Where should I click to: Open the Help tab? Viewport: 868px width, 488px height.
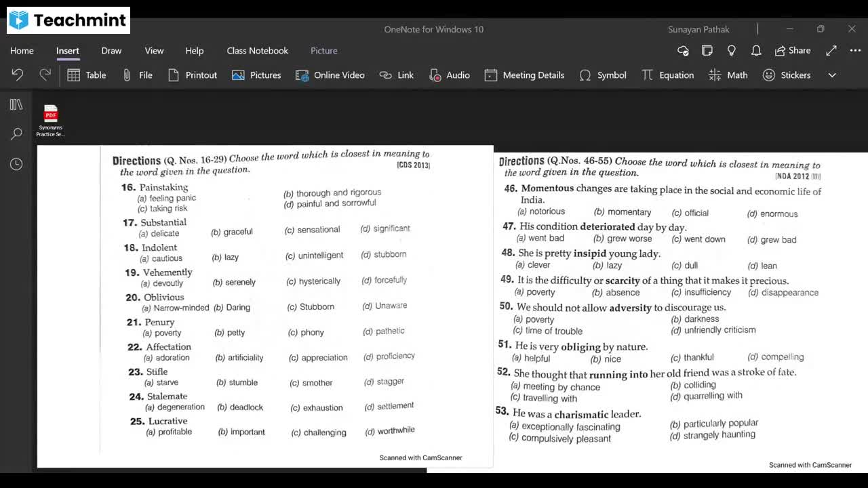point(195,51)
